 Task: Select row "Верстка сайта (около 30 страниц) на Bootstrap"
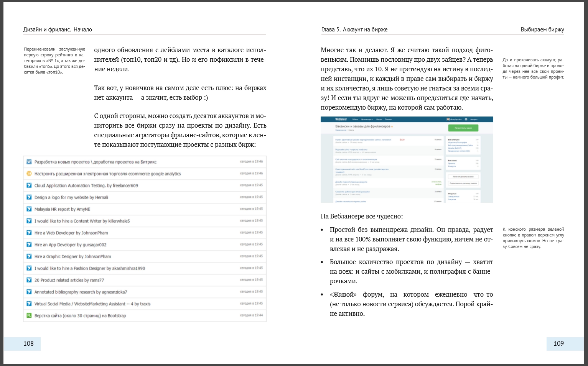point(145,316)
